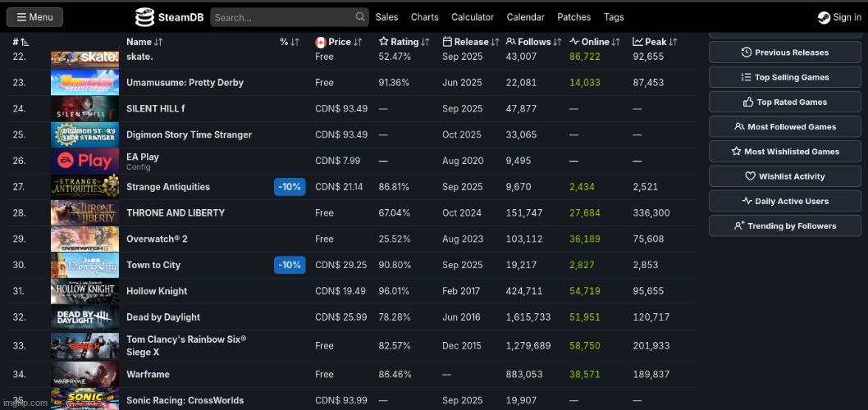The image size is (868, 410).
Task: Open Trending by Followers sidebar button
Action: tap(785, 225)
